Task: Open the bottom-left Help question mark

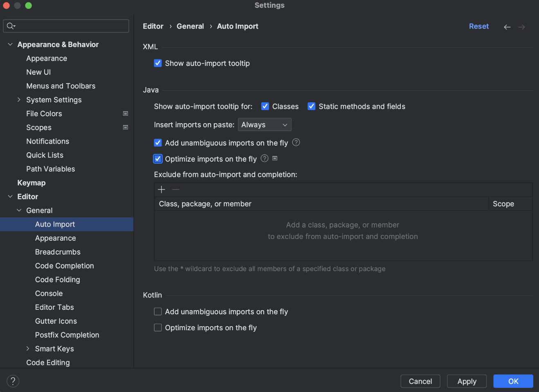Action: click(13, 381)
